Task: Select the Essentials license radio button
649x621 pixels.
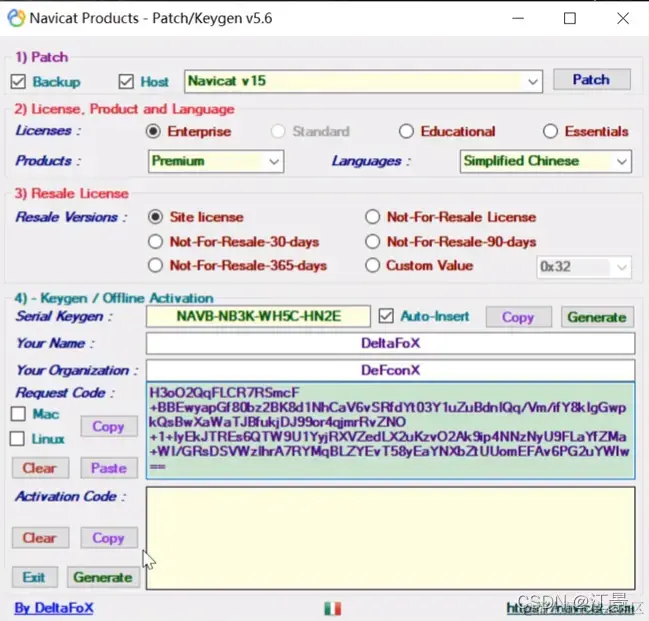Action: [550, 131]
